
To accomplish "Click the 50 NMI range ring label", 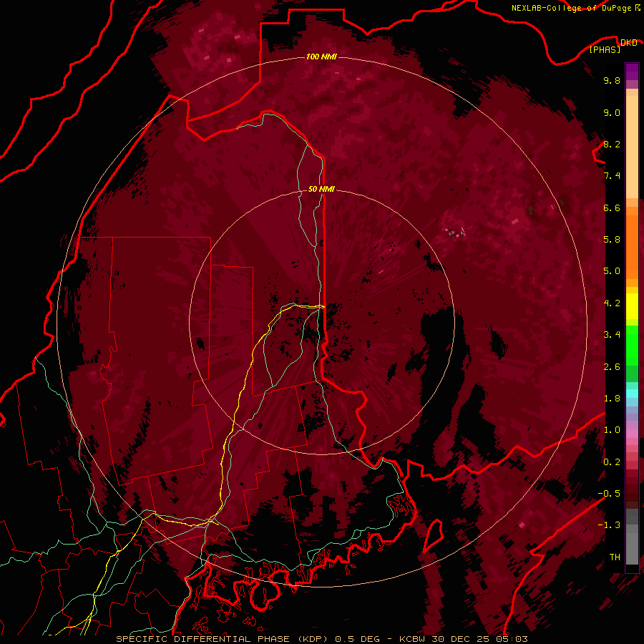I will [321, 189].
